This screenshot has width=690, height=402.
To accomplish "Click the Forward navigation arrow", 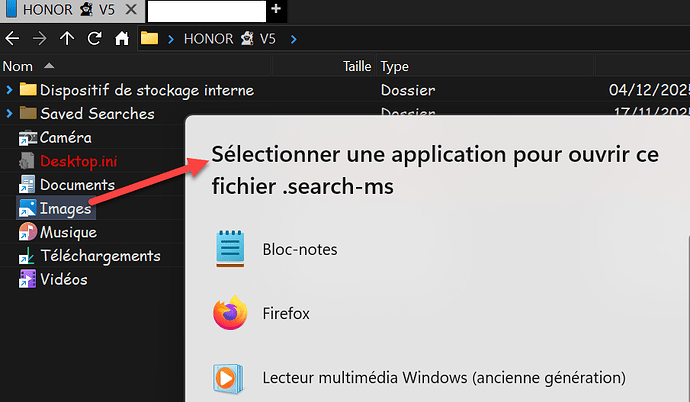I will pos(40,39).
